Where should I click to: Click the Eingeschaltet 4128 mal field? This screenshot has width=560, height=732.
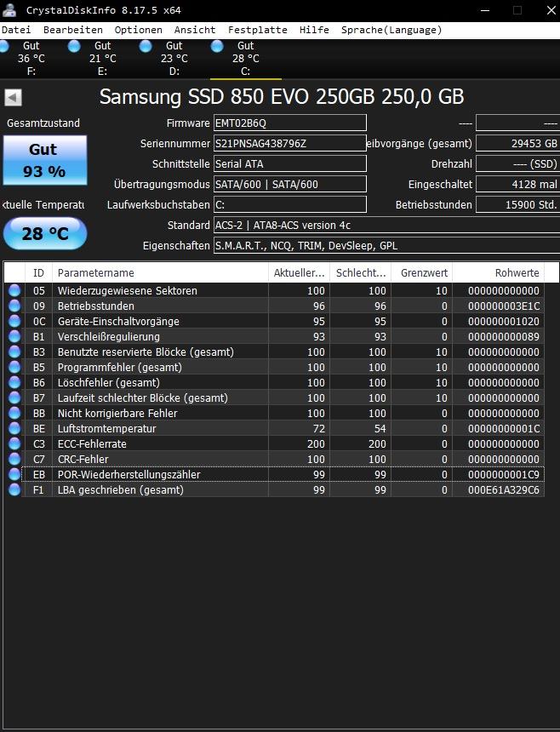(517, 184)
